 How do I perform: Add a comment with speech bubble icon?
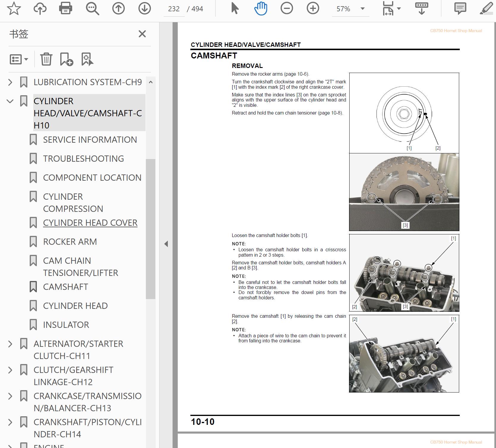coord(460,9)
